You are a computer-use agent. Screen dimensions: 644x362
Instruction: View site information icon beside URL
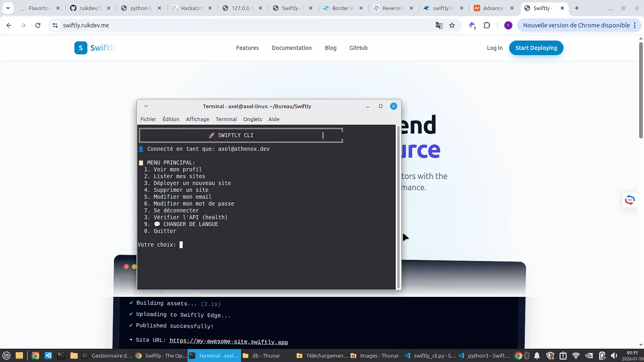click(55, 25)
